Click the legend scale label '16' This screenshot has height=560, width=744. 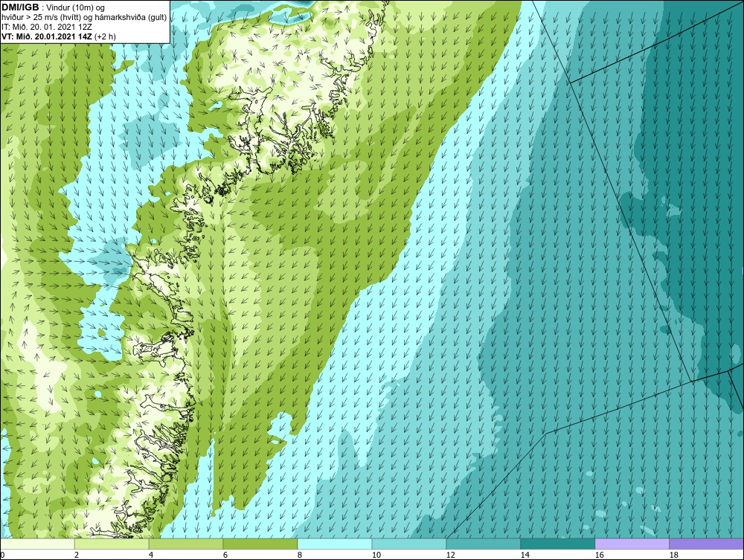click(599, 555)
